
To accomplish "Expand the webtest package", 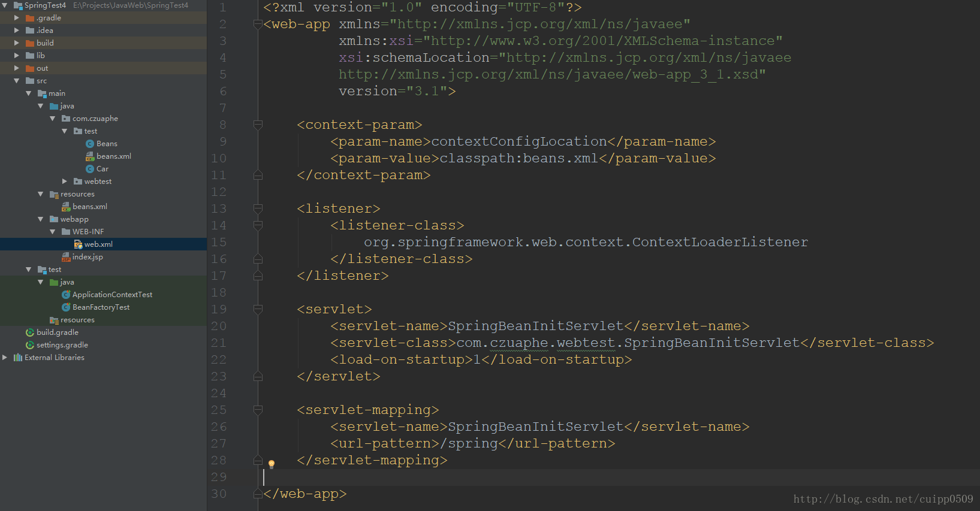I will tap(65, 182).
